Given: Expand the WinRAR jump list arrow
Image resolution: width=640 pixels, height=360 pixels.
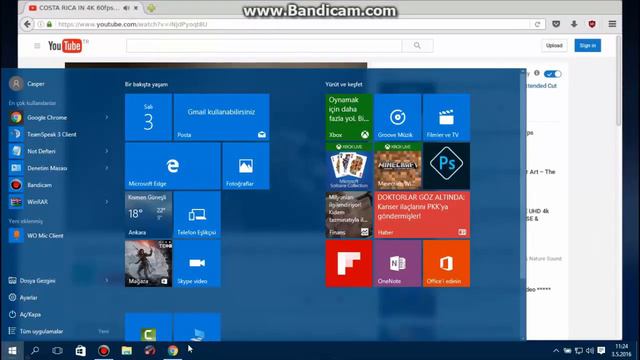Looking at the screenshot, I should pyautogui.click(x=107, y=202).
